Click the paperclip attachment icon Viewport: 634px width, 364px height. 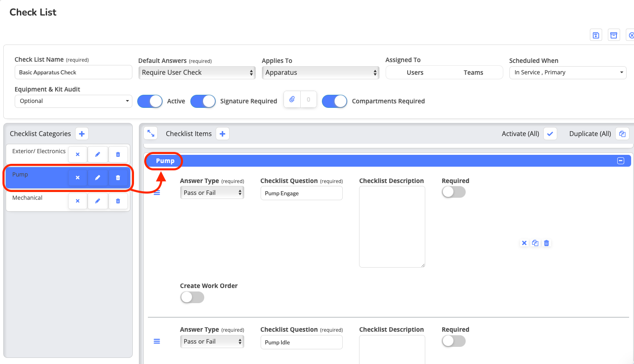[x=292, y=99]
